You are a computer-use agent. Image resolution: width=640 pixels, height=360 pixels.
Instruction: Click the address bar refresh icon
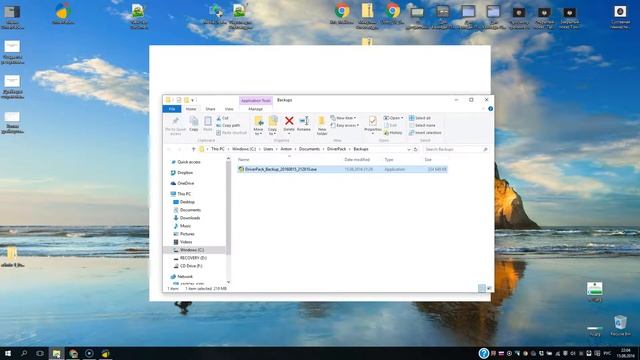416,149
